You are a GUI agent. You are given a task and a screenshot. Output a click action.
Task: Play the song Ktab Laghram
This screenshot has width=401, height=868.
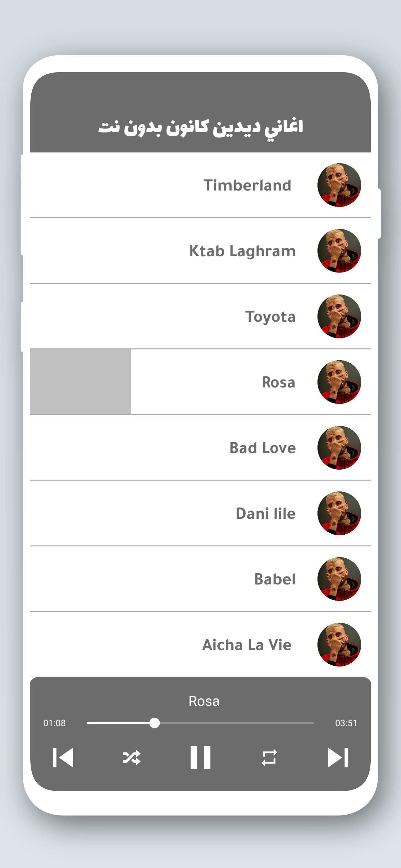pos(200,251)
